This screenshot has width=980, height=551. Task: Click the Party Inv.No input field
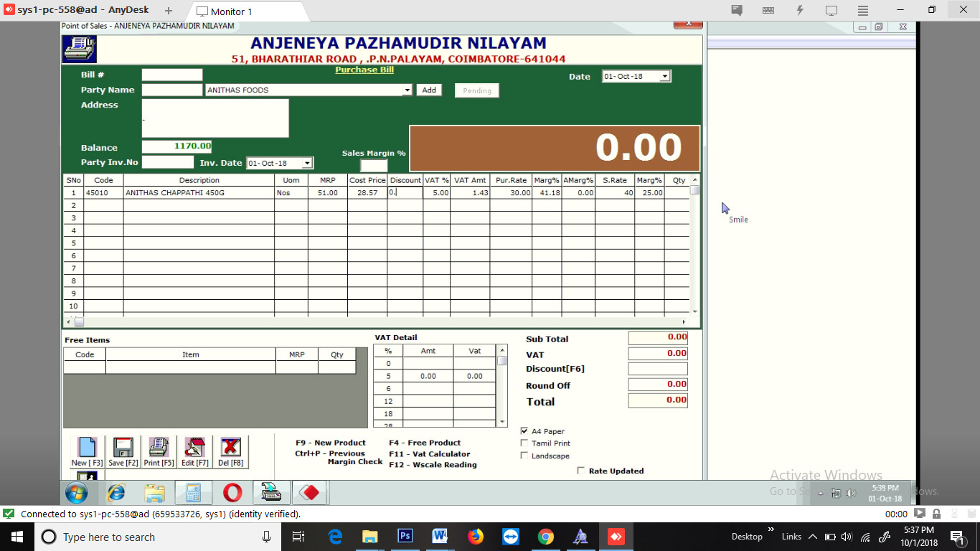tap(168, 162)
